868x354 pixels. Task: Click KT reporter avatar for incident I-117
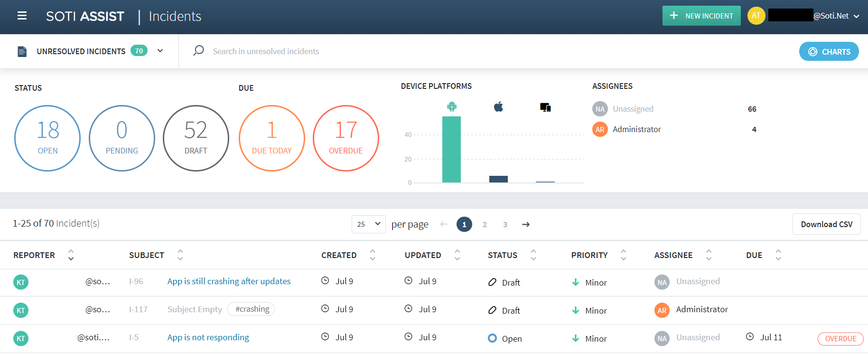[21, 310]
